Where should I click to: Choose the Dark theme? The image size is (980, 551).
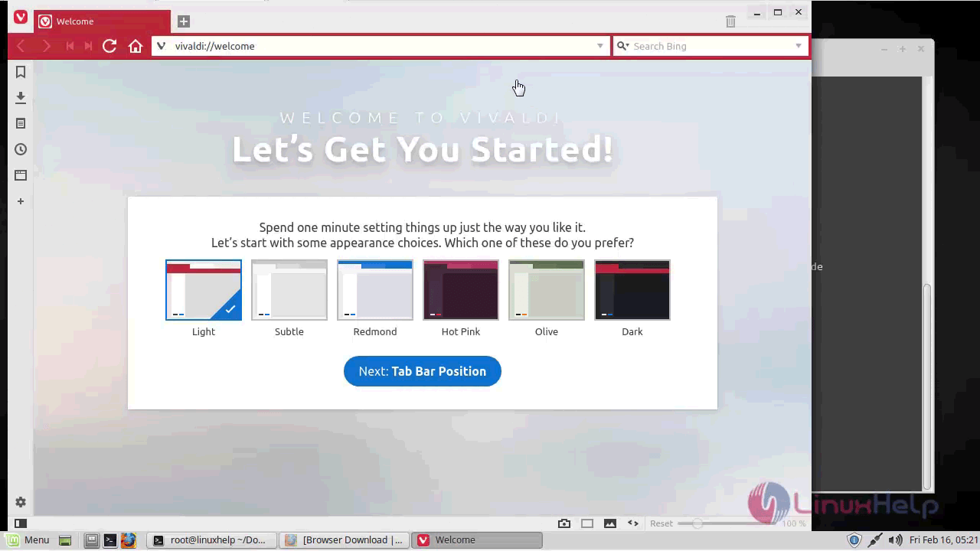tap(632, 290)
